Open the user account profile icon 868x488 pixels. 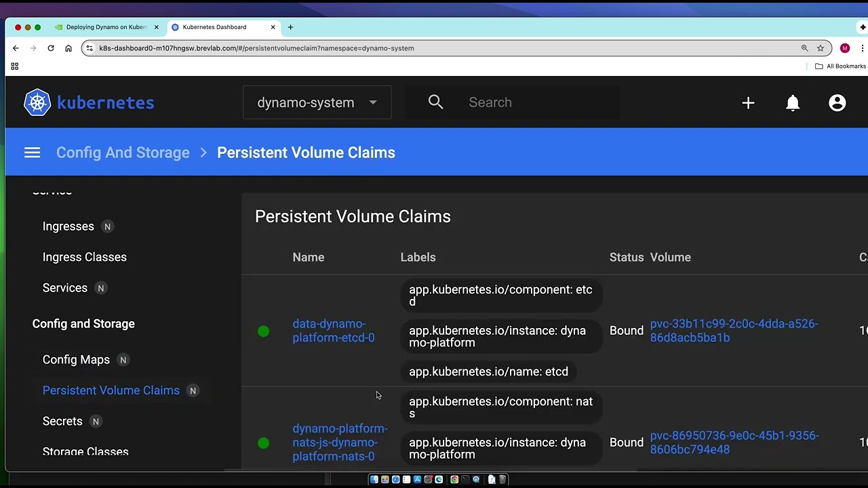[x=837, y=102]
